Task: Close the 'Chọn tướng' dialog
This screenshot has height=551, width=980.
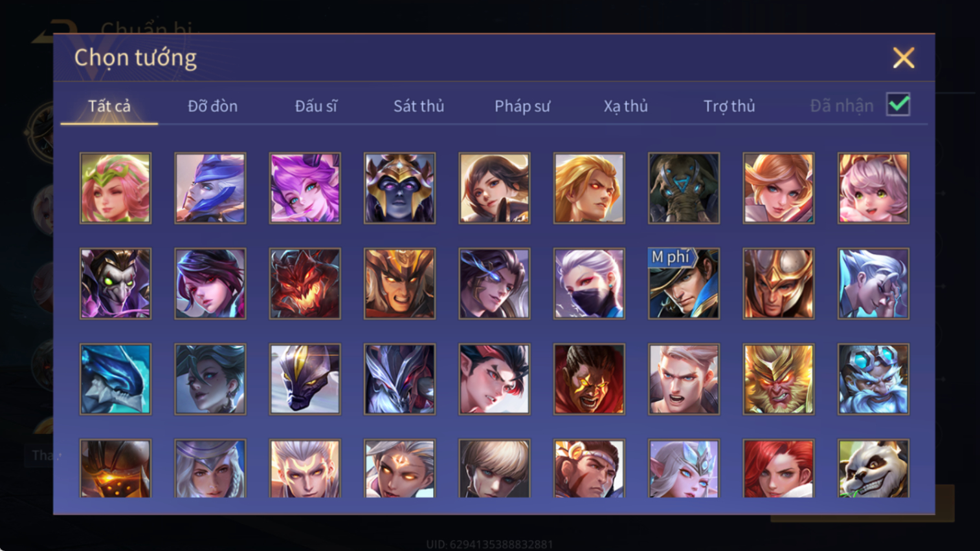Action: point(903,58)
